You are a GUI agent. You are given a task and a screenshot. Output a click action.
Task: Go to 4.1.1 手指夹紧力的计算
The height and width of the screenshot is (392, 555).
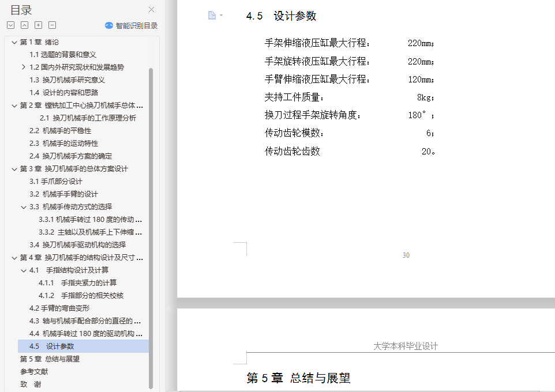coord(77,283)
